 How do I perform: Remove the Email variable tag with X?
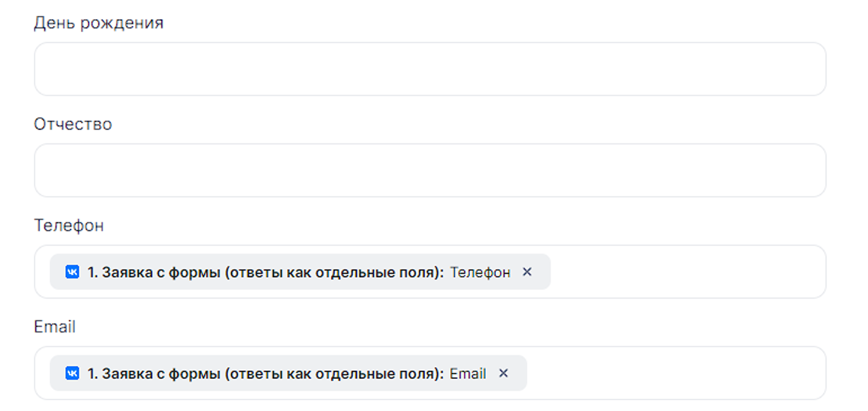(x=503, y=374)
